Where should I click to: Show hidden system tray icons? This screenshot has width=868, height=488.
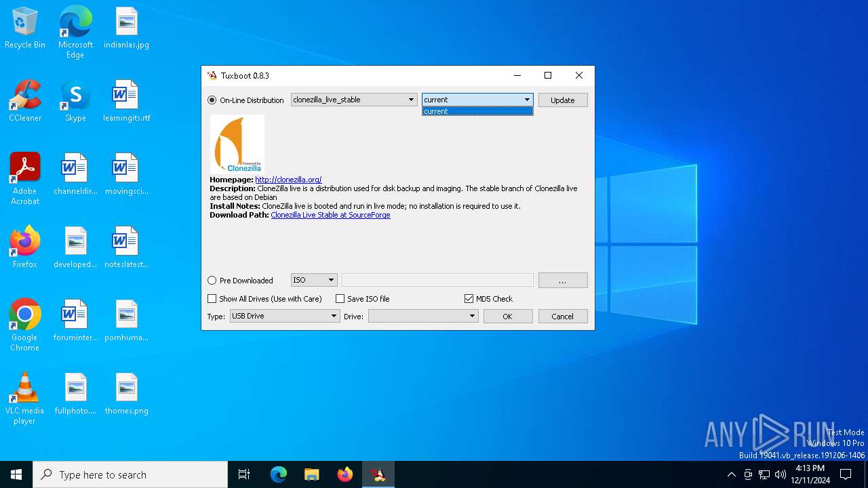[x=731, y=474]
